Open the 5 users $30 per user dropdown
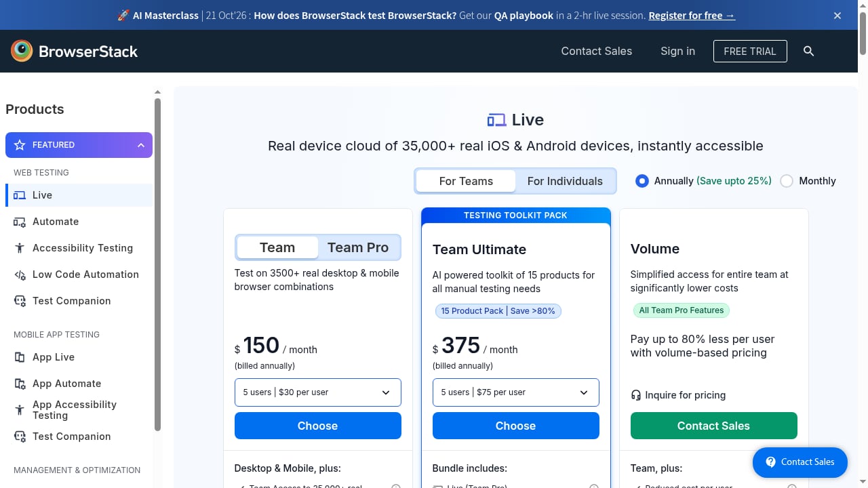 tap(318, 392)
